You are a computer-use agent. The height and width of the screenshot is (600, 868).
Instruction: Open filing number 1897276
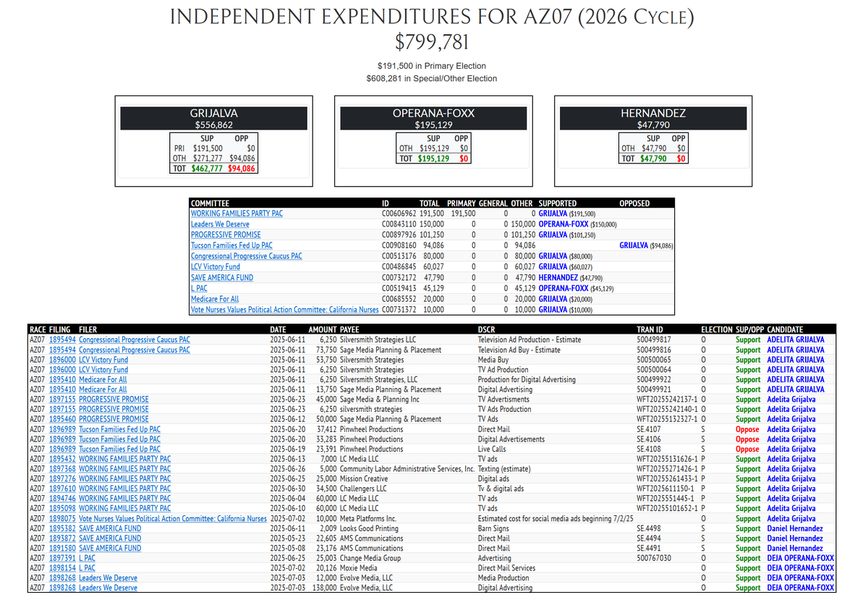(61, 479)
